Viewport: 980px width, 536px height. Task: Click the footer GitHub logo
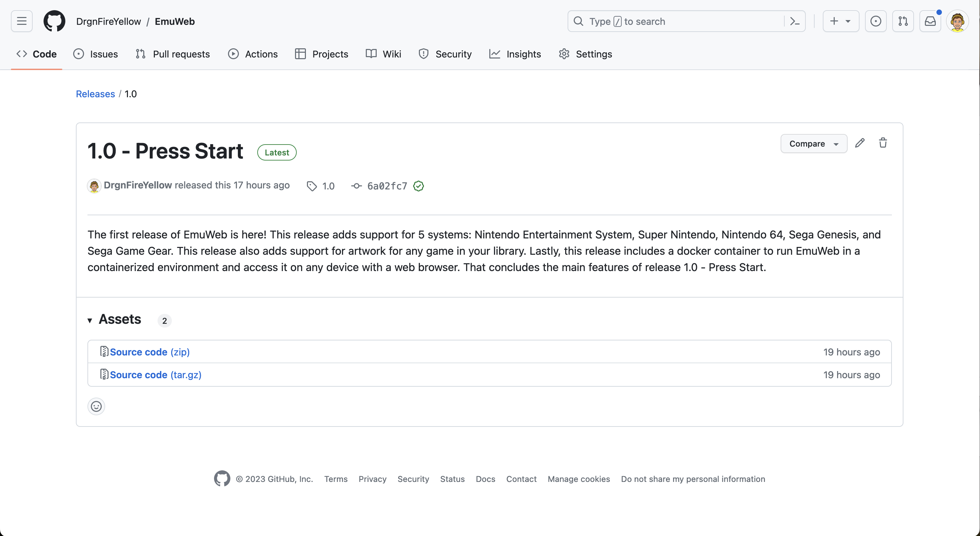pos(222,479)
